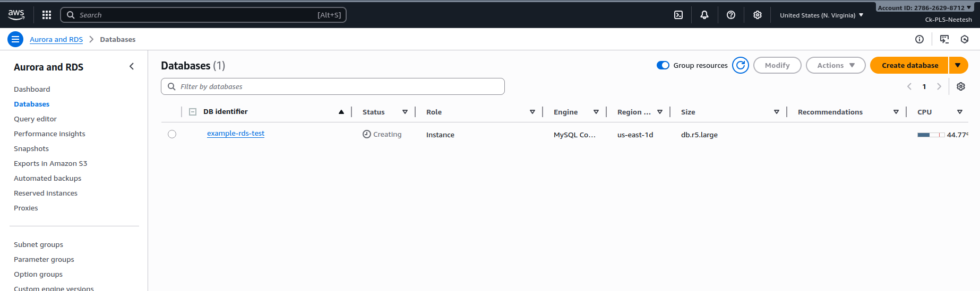Image resolution: width=980 pixels, height=291 pixels.
Task: Sort by Recommendations column arrow
Action: [896, 112]
